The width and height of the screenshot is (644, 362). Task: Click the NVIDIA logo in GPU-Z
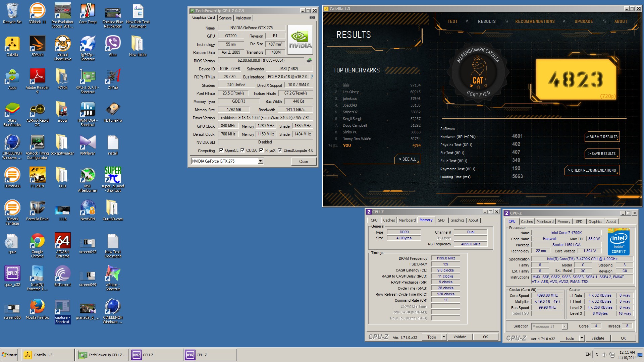coord(300,40)
